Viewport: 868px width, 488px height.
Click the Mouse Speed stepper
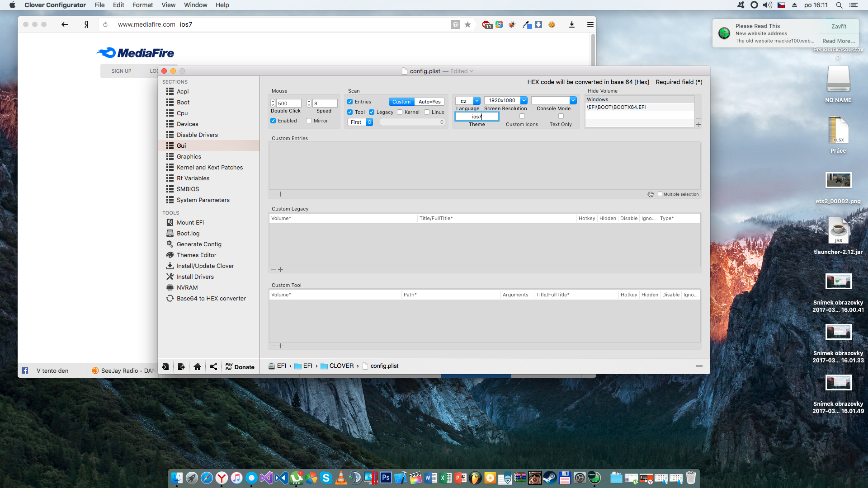point(309,103)
